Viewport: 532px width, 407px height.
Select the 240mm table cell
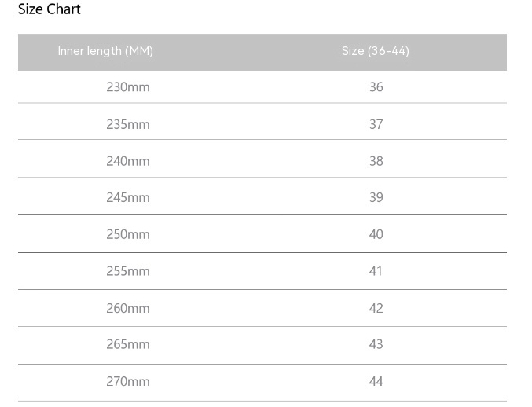[128, 161]
